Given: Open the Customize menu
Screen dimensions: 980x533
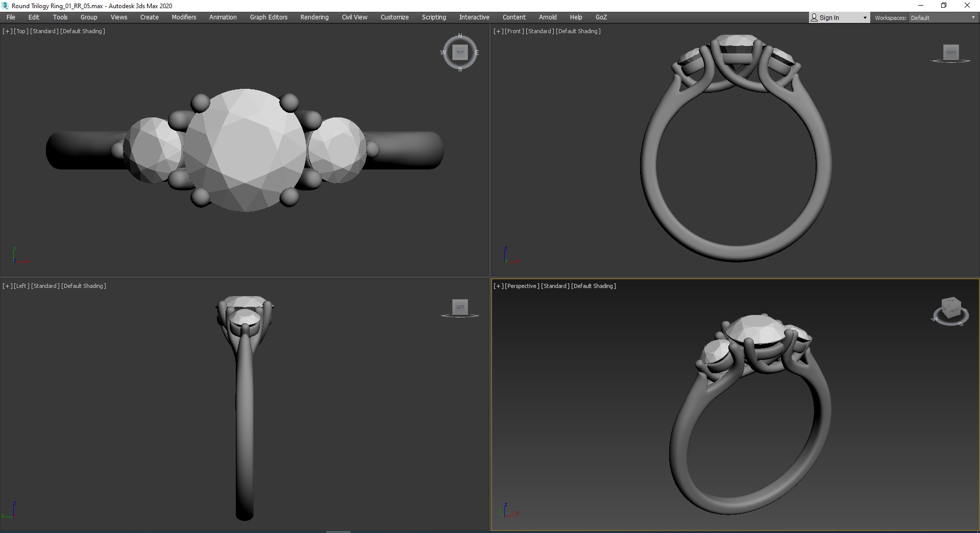Looking at the screenshot, I should pos(395,17).
